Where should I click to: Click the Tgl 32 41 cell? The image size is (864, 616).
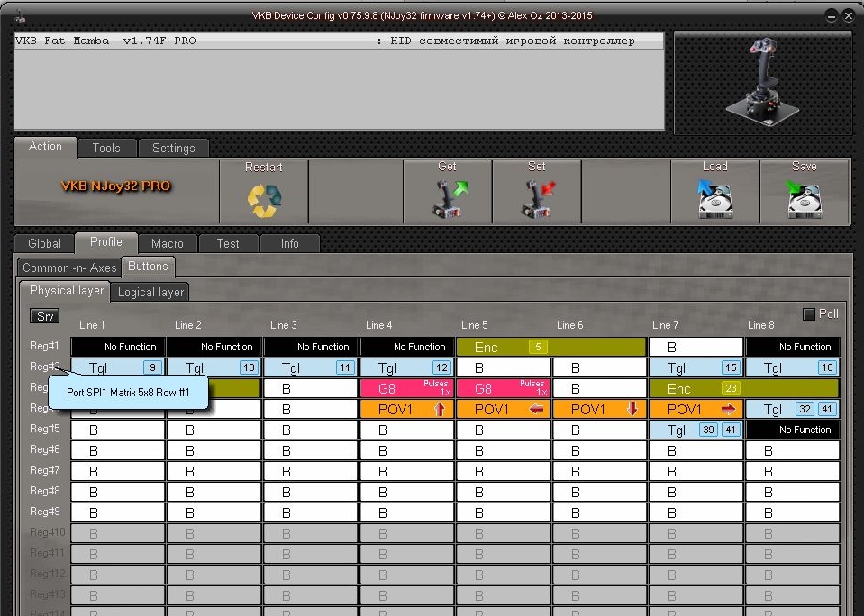pyautogui.click(x=792, y=409)
